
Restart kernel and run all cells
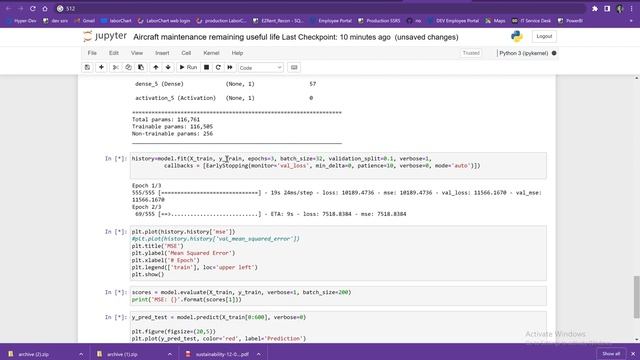pyautogui.click(x=230, y=67)
